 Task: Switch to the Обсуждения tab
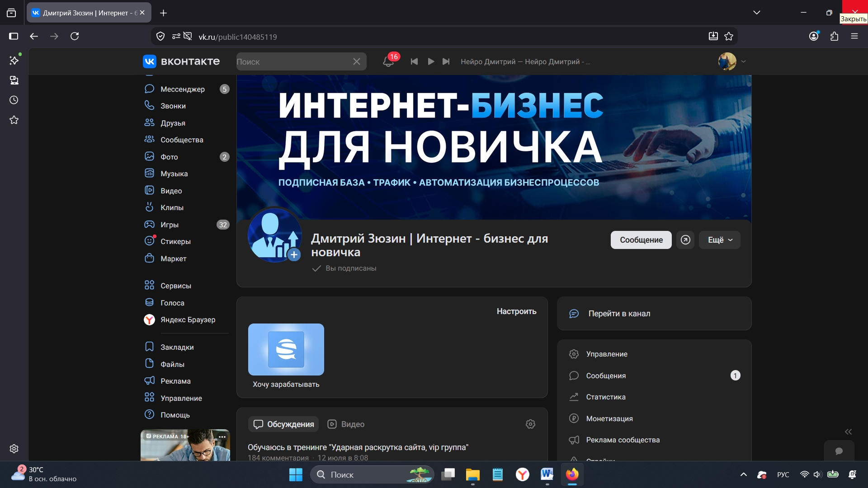283,424
